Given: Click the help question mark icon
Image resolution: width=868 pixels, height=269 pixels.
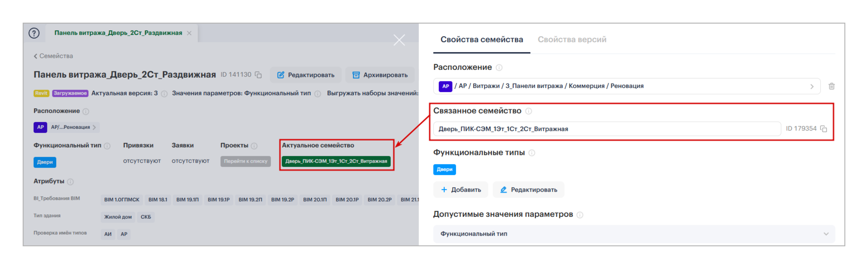Looking at the screenshot, I should 34,33.
